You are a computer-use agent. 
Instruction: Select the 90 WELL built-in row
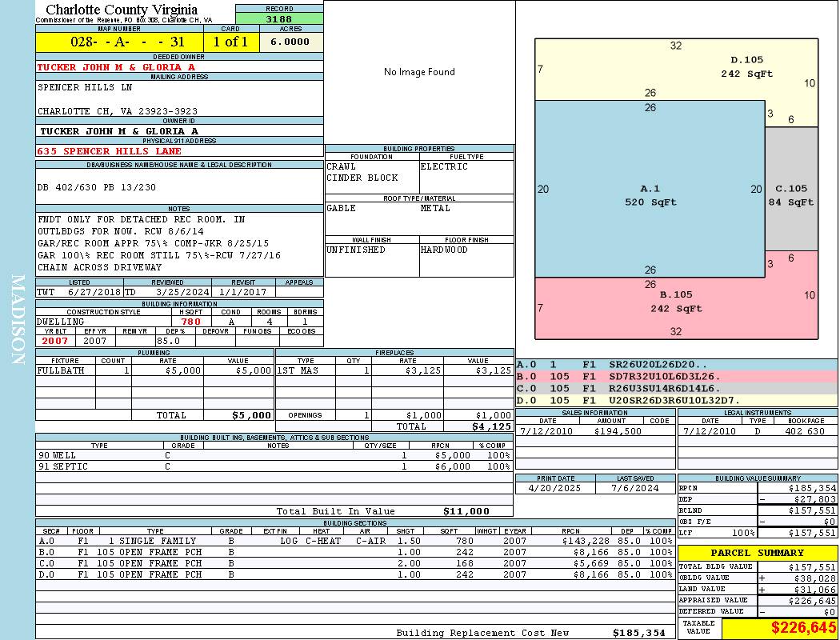pyautogui.click(x=274, y=455)
